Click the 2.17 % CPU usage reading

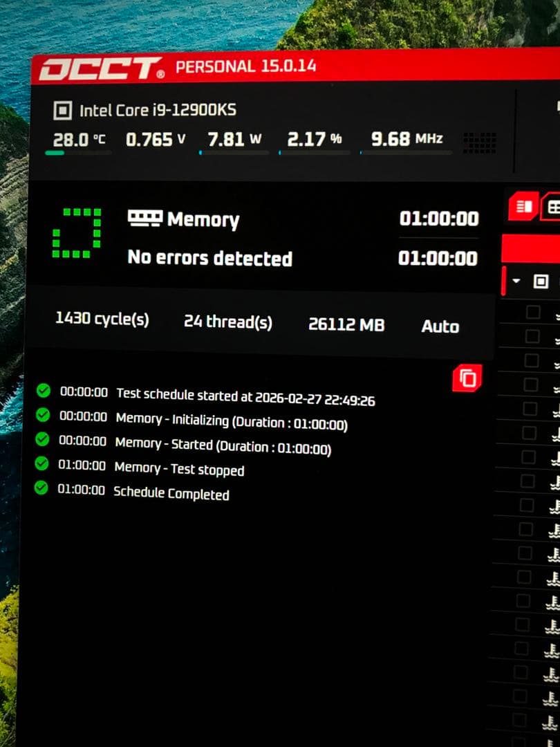click(315, 139)
